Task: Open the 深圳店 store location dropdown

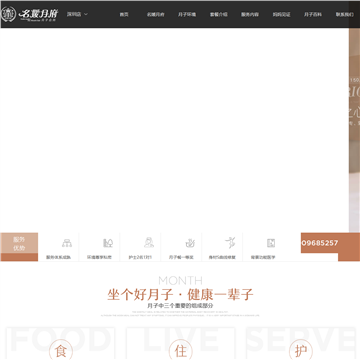Action: coord(77,14)
